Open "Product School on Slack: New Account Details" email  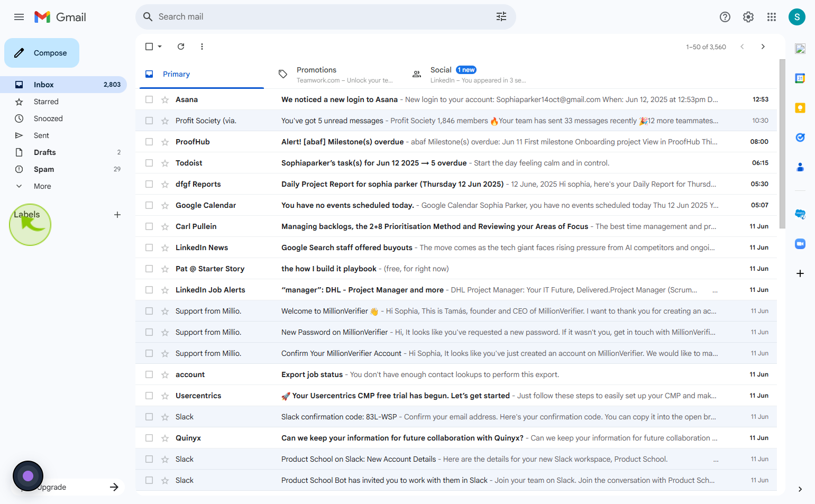[456, 459]
